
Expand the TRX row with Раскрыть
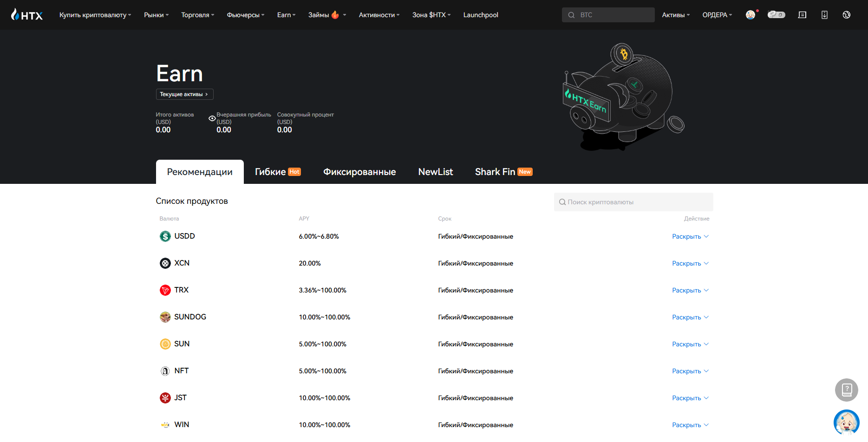(x=690, y=290)
